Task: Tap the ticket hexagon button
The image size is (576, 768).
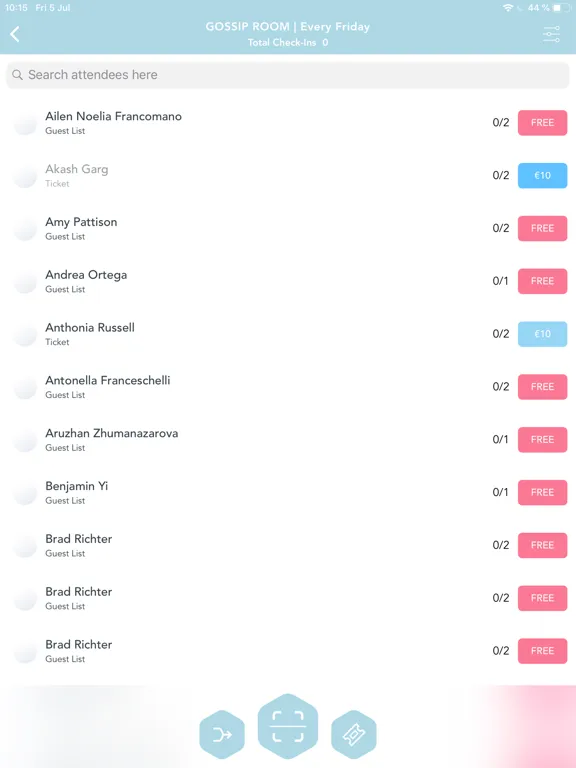Action: pos(354,734)
